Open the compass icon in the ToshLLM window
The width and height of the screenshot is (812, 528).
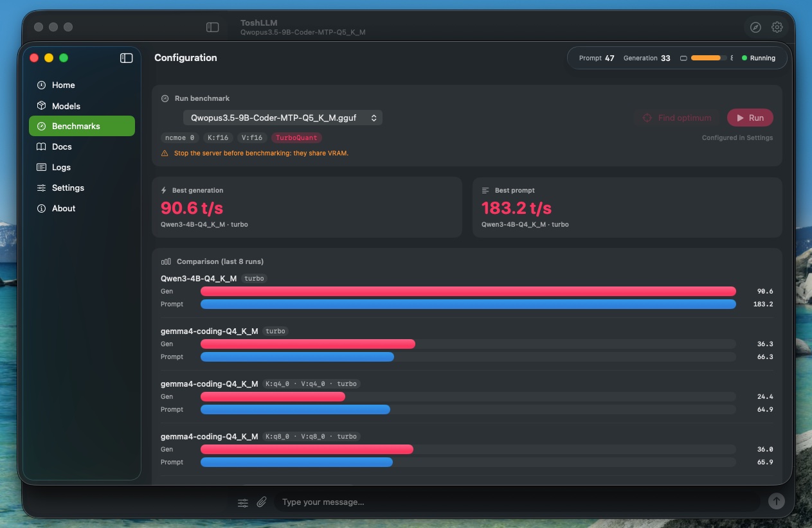coord(755,27)
